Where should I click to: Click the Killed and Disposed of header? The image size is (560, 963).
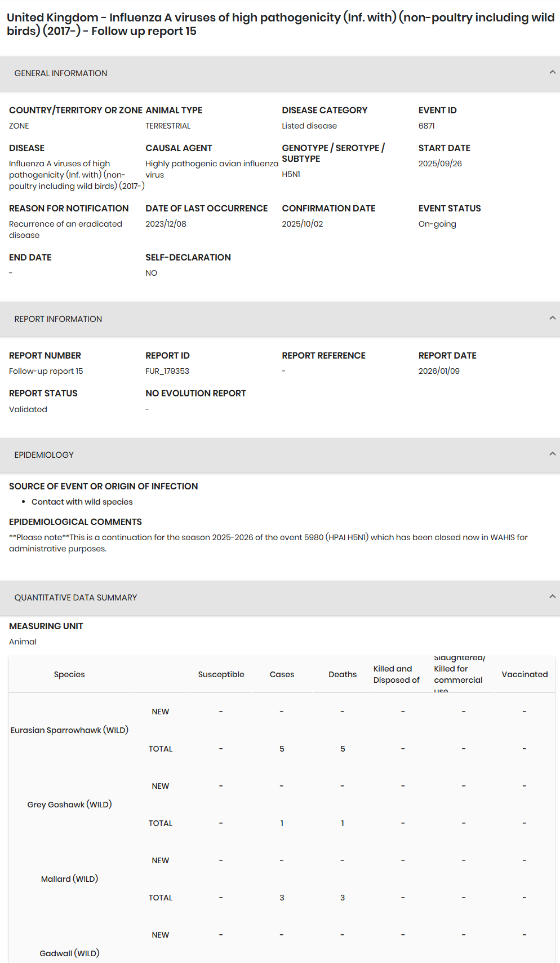pos(397,674)
